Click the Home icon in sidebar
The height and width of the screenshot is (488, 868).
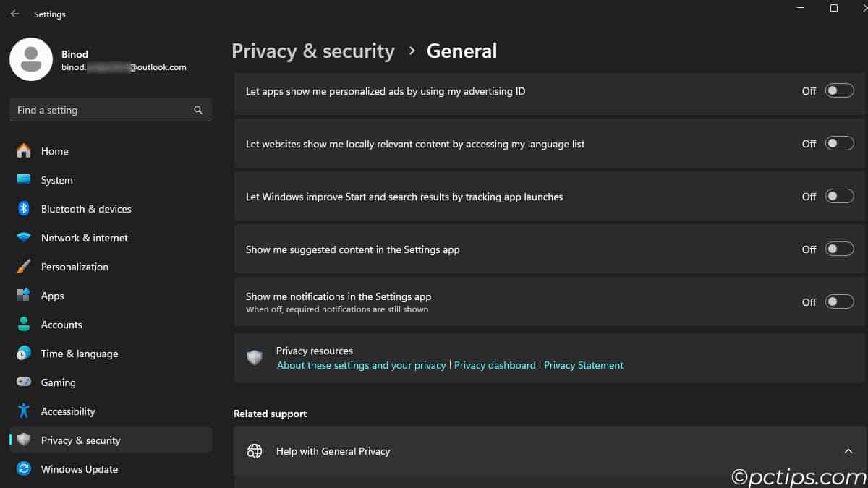click(x=24, y=151)
